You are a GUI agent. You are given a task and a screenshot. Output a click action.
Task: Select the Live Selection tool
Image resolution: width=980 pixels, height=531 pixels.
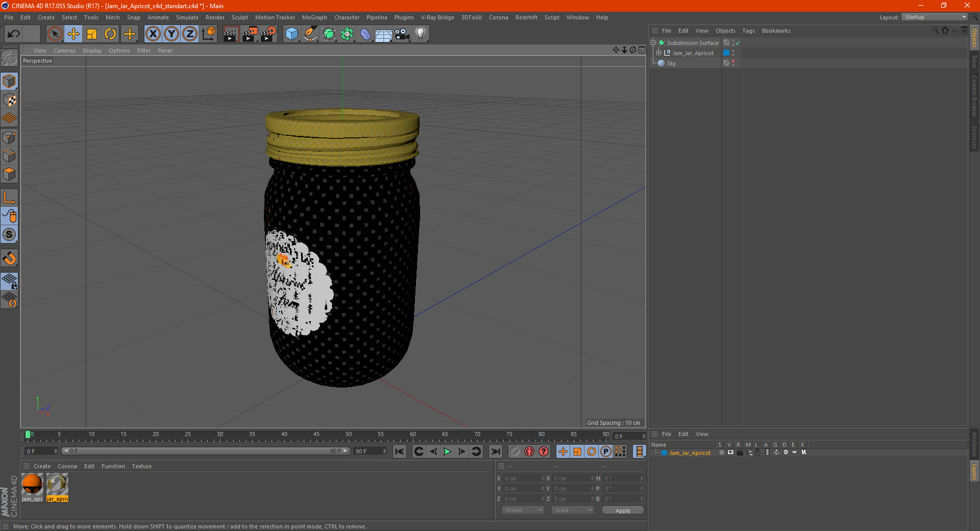pos(55,34)
